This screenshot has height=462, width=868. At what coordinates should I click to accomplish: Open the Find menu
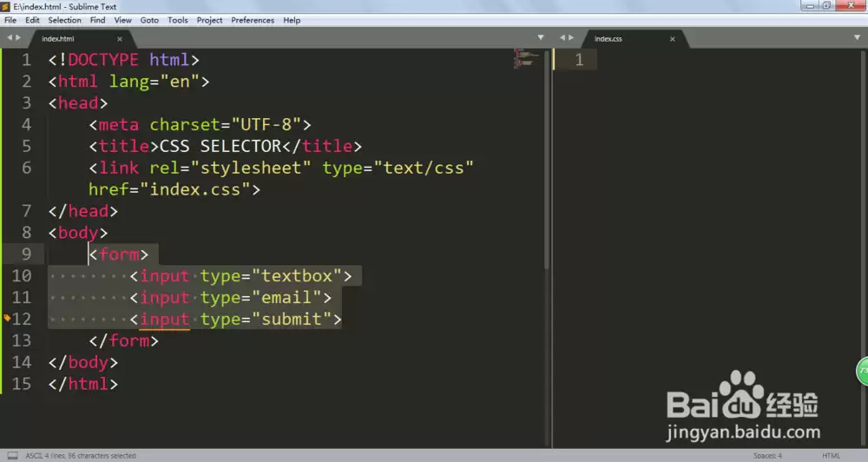97,20
